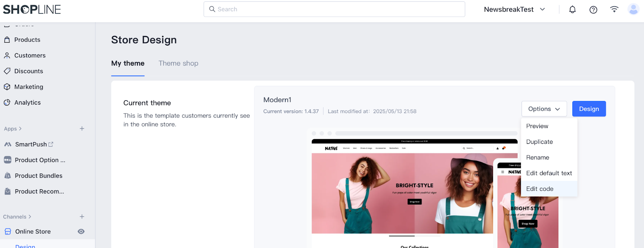Select Rename from Options menu
The image size is (644, 248).
549,157
